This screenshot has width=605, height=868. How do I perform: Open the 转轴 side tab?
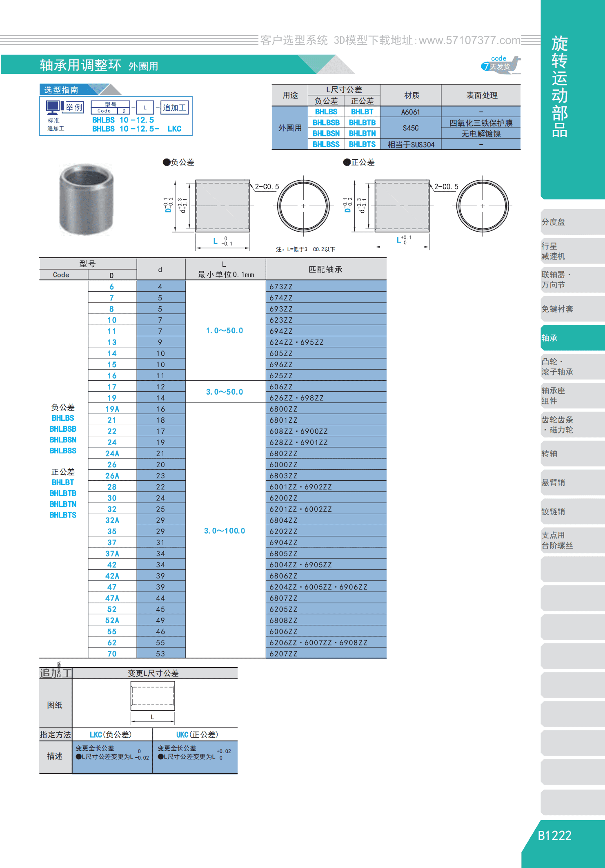pyautogui.click(x=572, y=453)
